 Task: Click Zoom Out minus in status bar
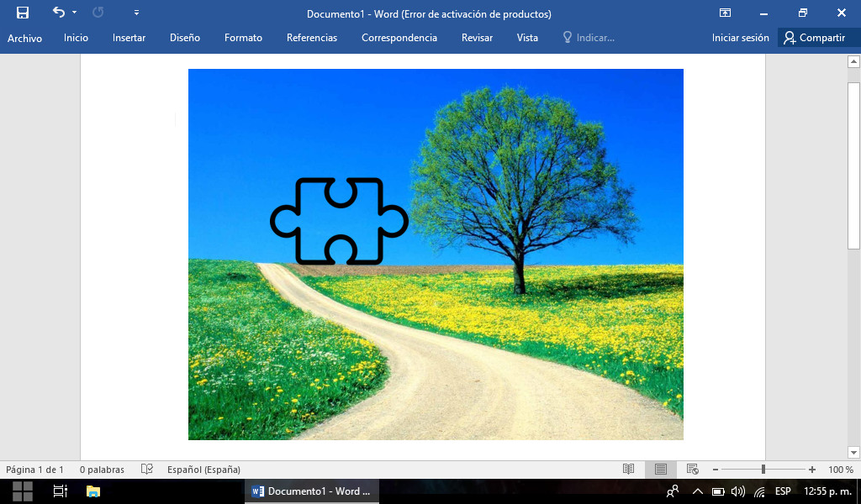(x=715, y=469)
